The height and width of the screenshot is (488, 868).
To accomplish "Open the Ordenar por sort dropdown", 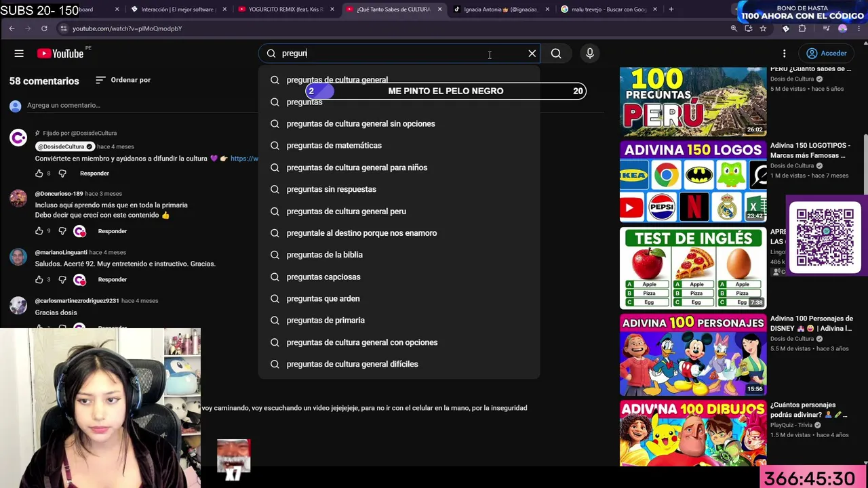I will coord(123,80).
